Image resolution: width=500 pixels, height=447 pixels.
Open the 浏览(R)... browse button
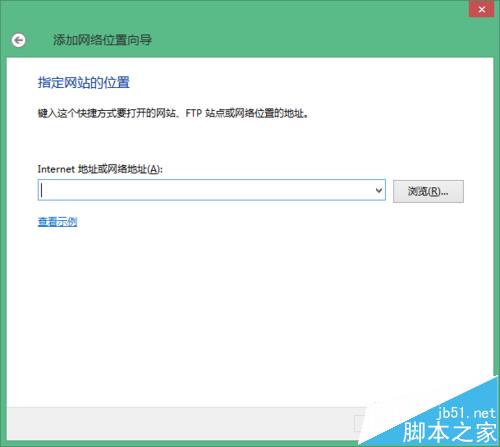coord(428,191)
